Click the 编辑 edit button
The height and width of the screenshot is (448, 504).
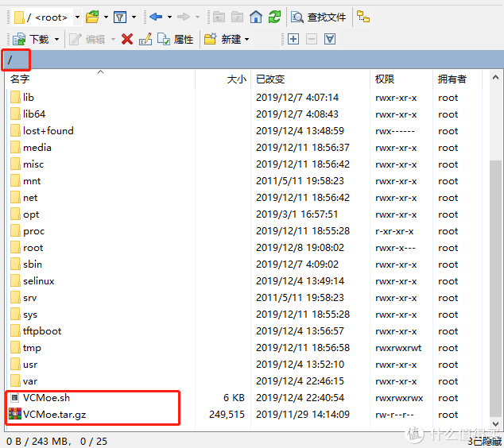(87, 40)
